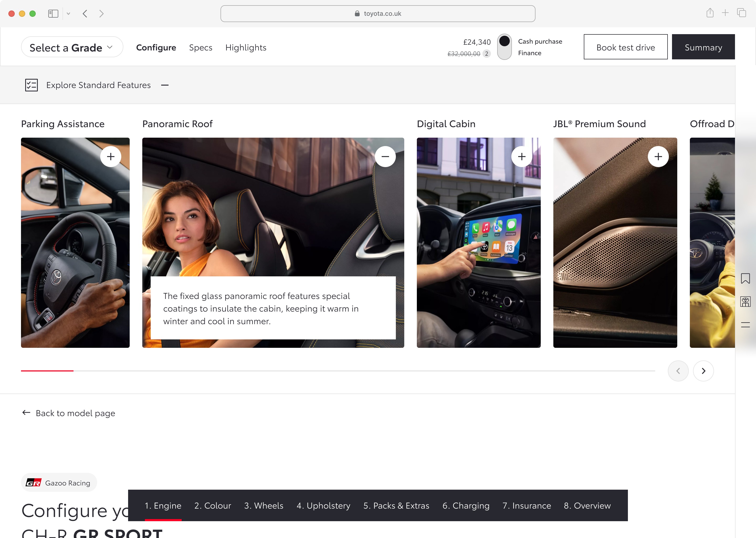The image size is (756, 538).
Task: Click the Safari share icon
Action: tap(710, 13)
